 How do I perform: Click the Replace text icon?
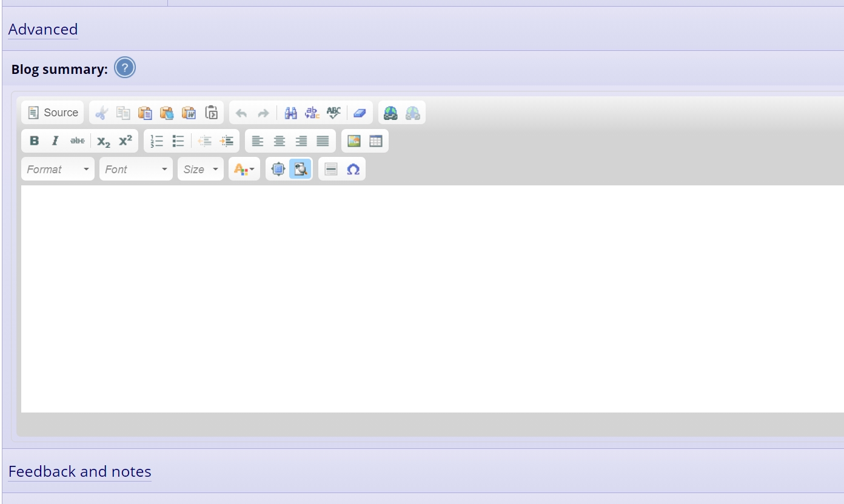tap(312, 113)
